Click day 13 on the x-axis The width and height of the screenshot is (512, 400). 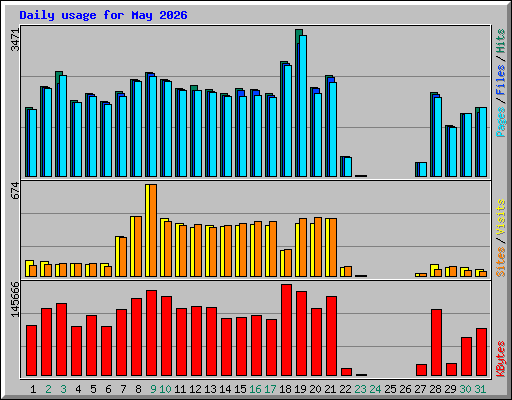[210, 389]
